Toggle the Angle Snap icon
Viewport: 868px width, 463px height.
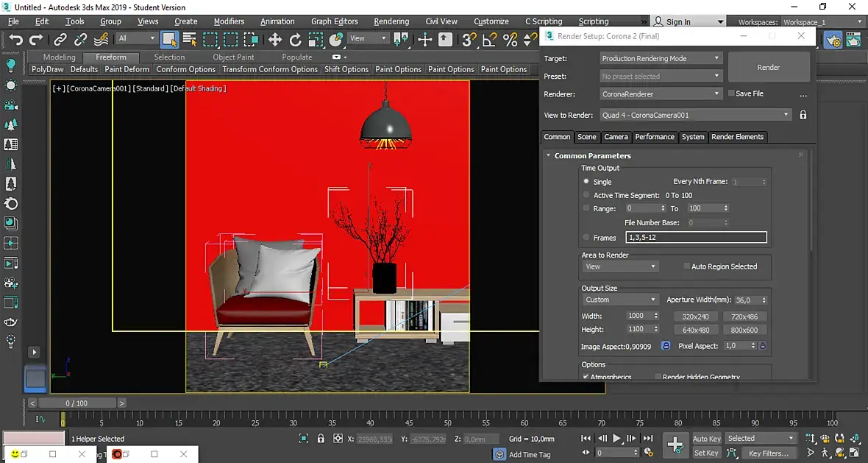[490, 40]
